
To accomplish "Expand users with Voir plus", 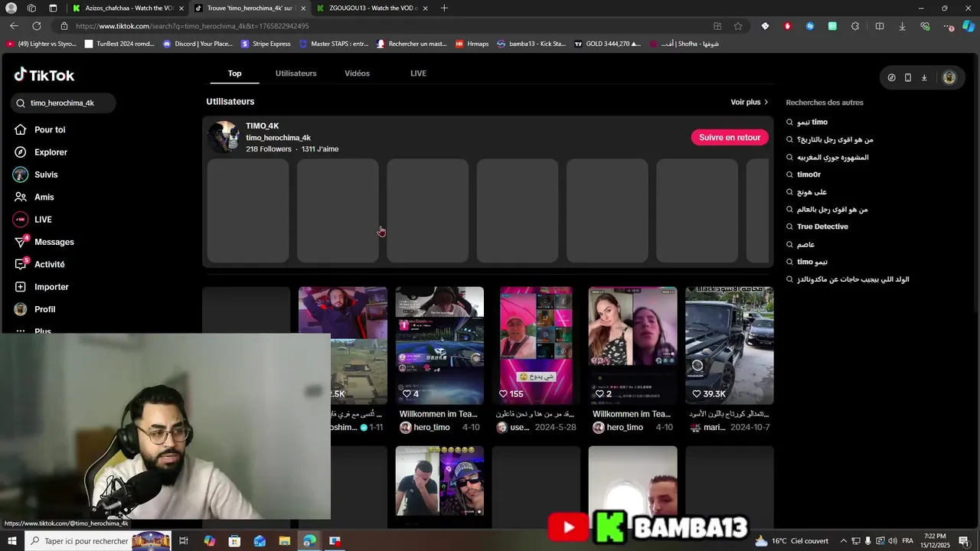I will point(749,102).
